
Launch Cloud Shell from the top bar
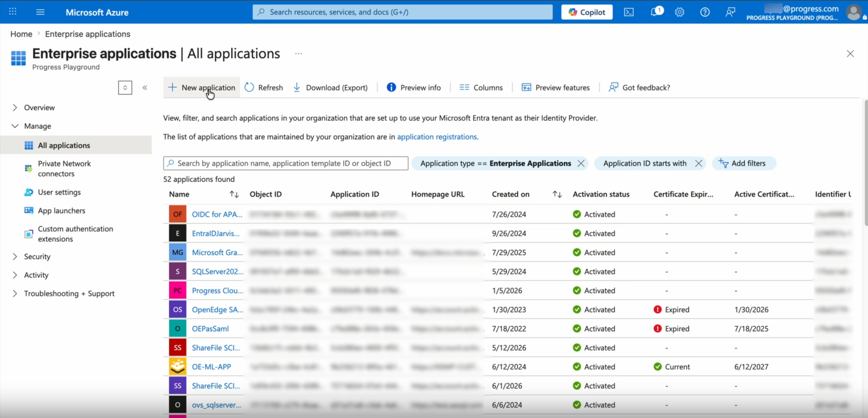pos(629,12)
